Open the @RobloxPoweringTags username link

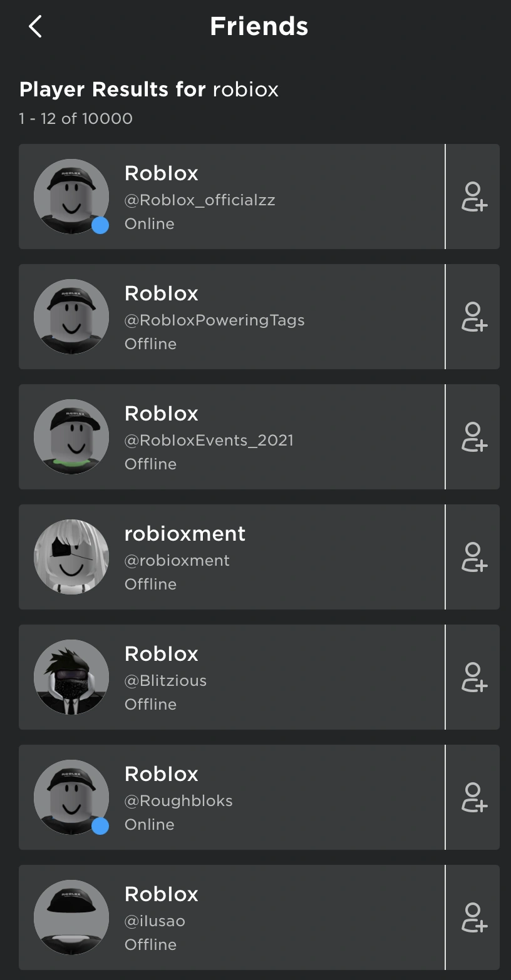214,320
